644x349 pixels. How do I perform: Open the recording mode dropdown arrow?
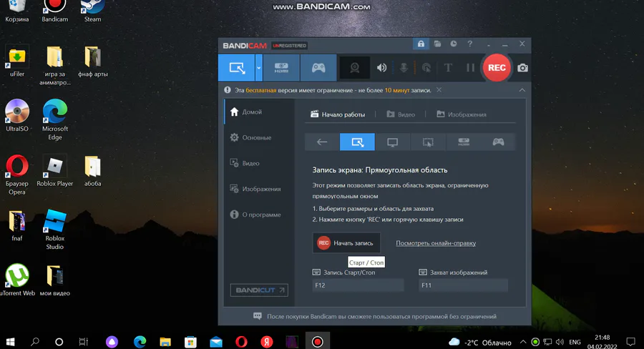(259, 68)
